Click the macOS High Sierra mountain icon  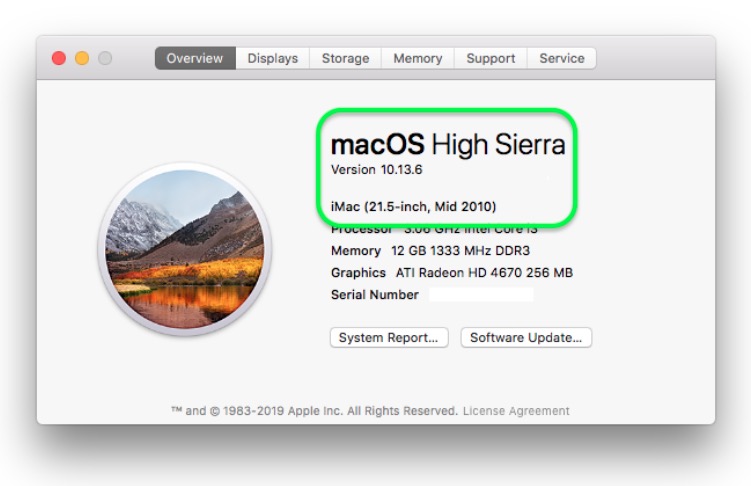185,249
